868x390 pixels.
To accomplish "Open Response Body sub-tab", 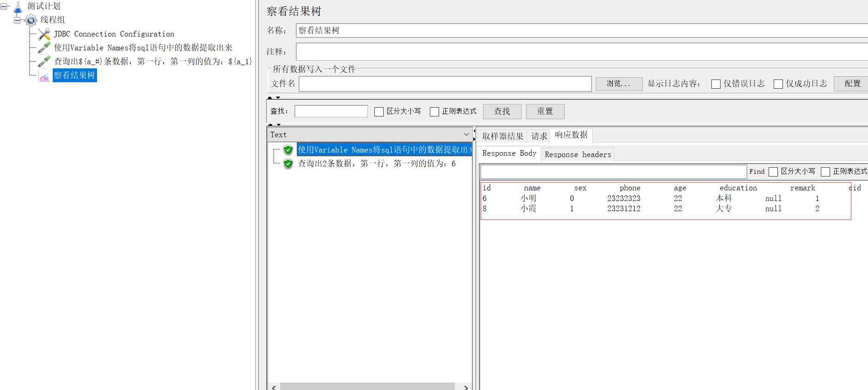I will click(509, 153).
